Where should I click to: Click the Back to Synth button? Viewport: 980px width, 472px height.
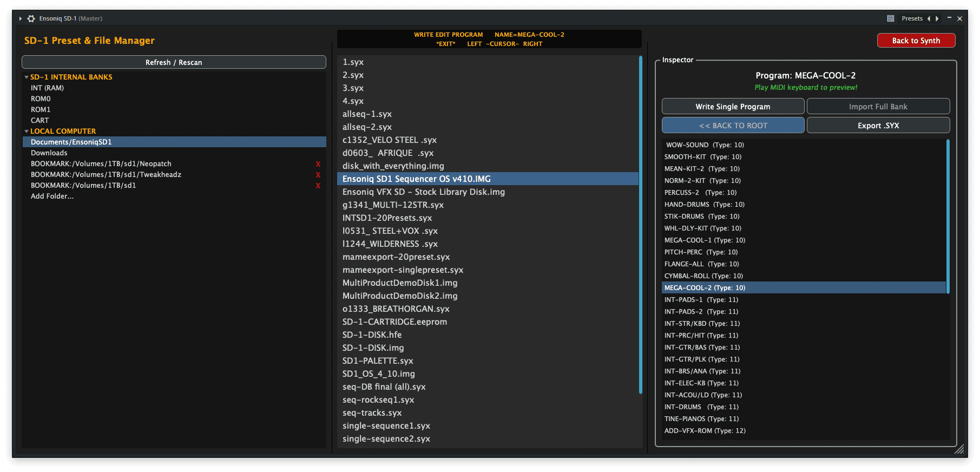(x=916, y=41)
